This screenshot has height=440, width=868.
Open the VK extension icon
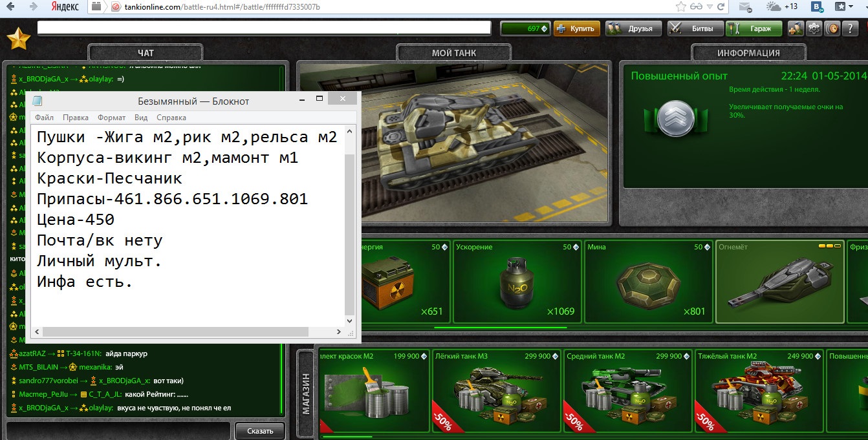click(817, 7)
